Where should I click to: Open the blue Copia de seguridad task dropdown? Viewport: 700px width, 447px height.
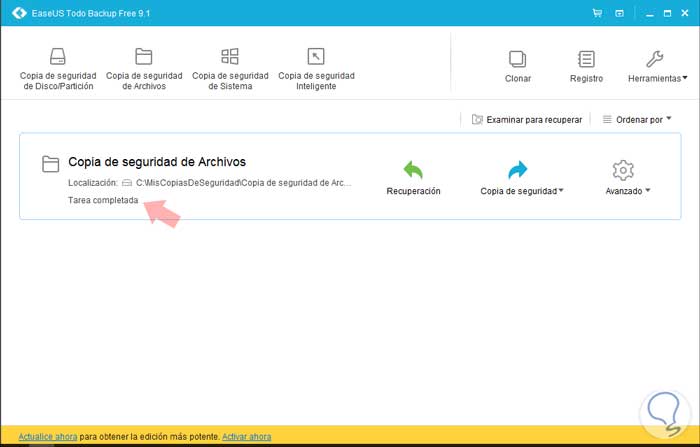tap(521, 178)
